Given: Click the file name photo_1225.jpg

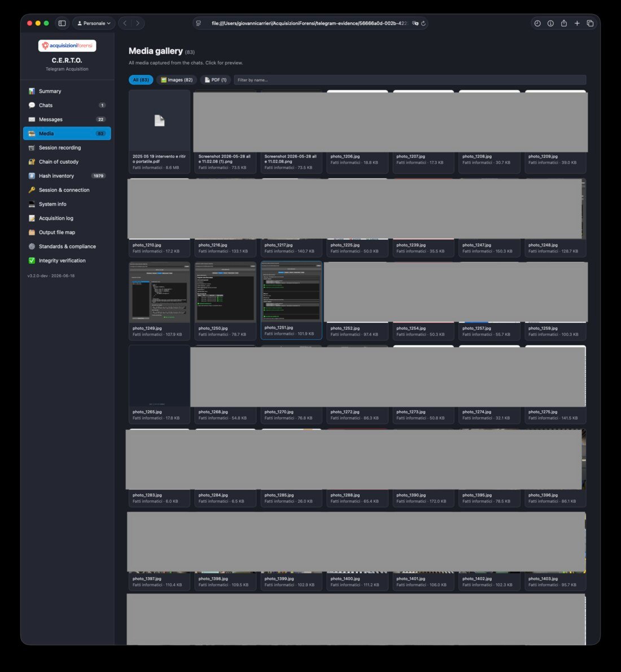Looking at the screenshot, I should tap(345, 245).
